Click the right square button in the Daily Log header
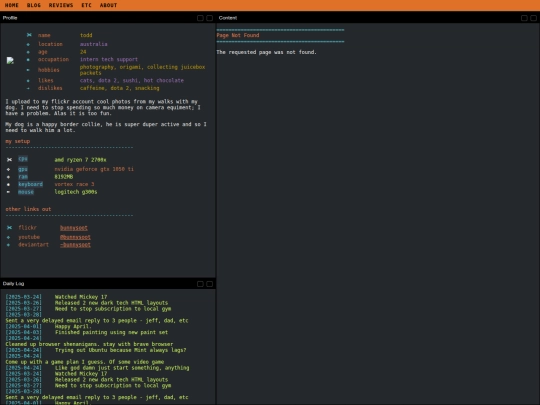Image resolution: width=540 pixels, height=405 pixels. pyautogui.click(x=209, y=284)
